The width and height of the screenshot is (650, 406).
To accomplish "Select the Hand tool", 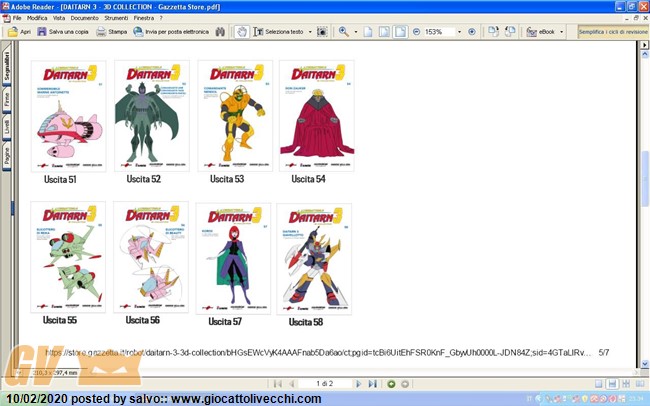I will tap(242, 32).
